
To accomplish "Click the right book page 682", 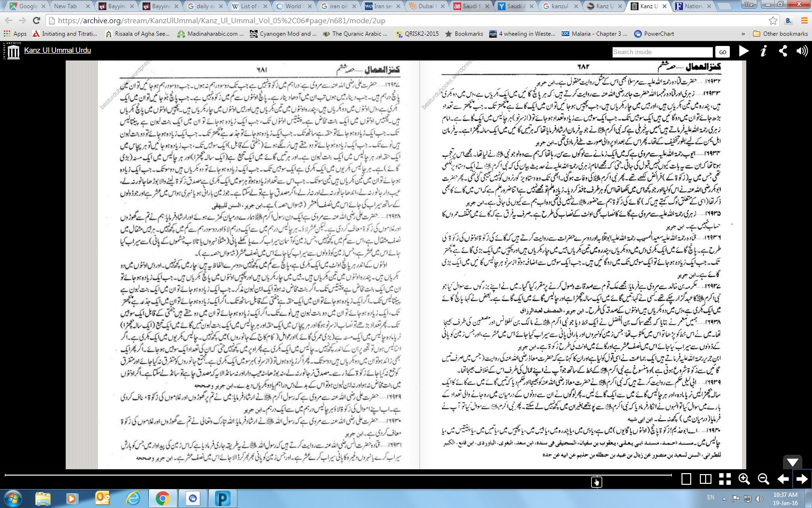I will (582, 265).
